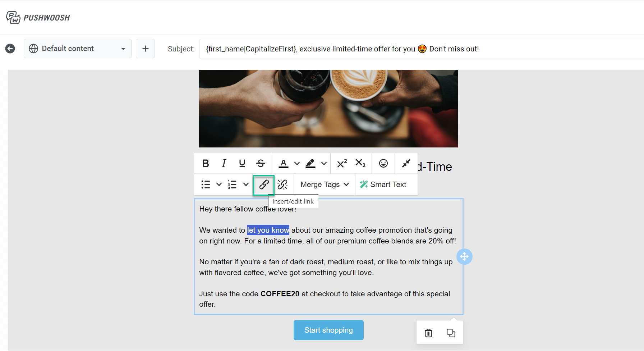Expand the highlight color options arrow

pyautogui.click(x=324, y=164)
